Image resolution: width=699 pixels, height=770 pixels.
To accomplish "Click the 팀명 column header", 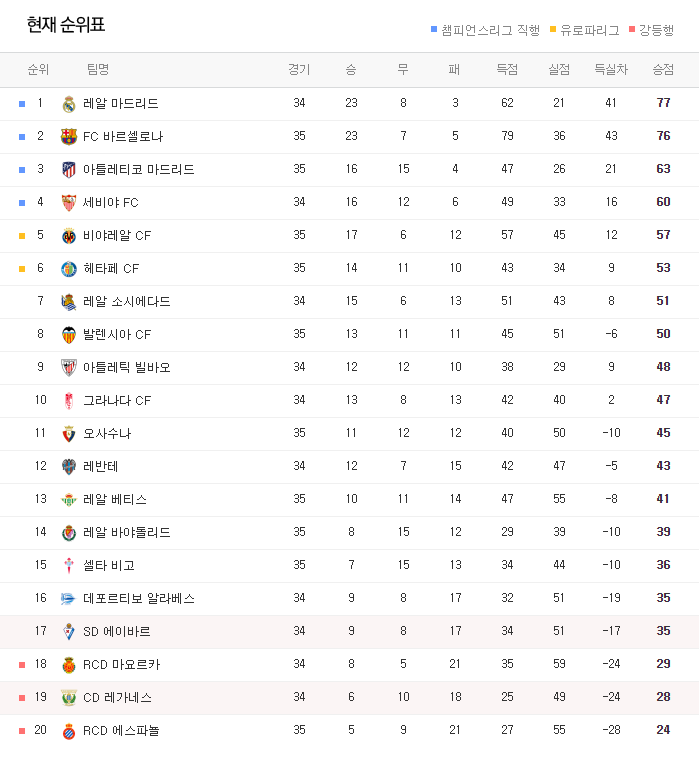I will (98, 70).
